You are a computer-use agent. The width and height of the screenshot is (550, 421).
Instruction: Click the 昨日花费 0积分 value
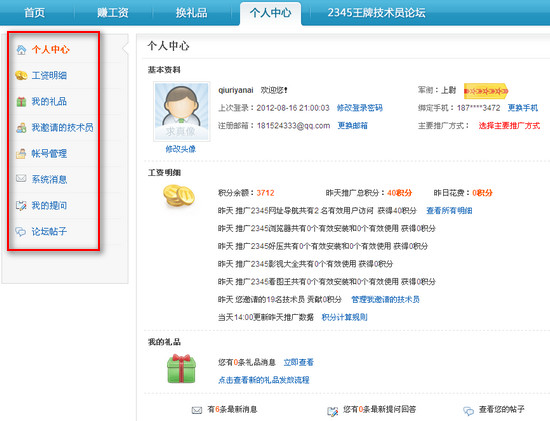pos(482,193)
